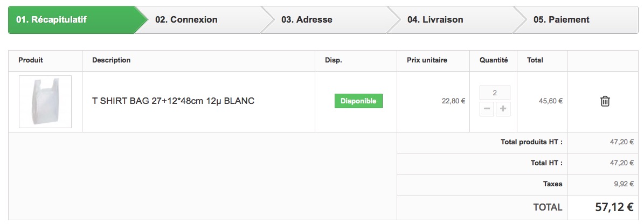Decrease quantity with the minus button

(x=487, y=109)
